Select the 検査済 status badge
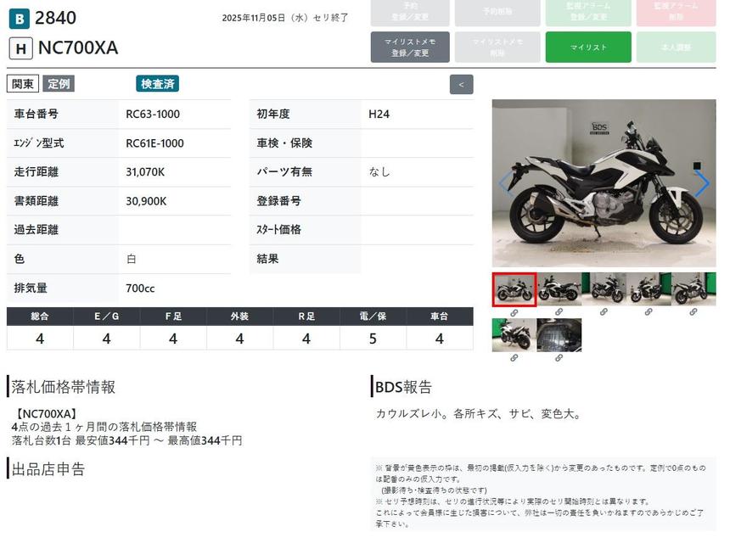 point(157,84)
